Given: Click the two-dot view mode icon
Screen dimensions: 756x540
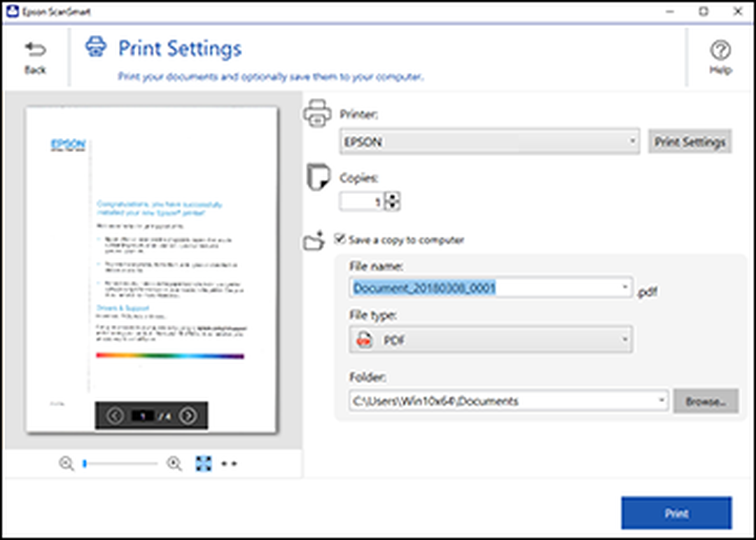Looking at the screenshot, I should click(x=229, y=464).
